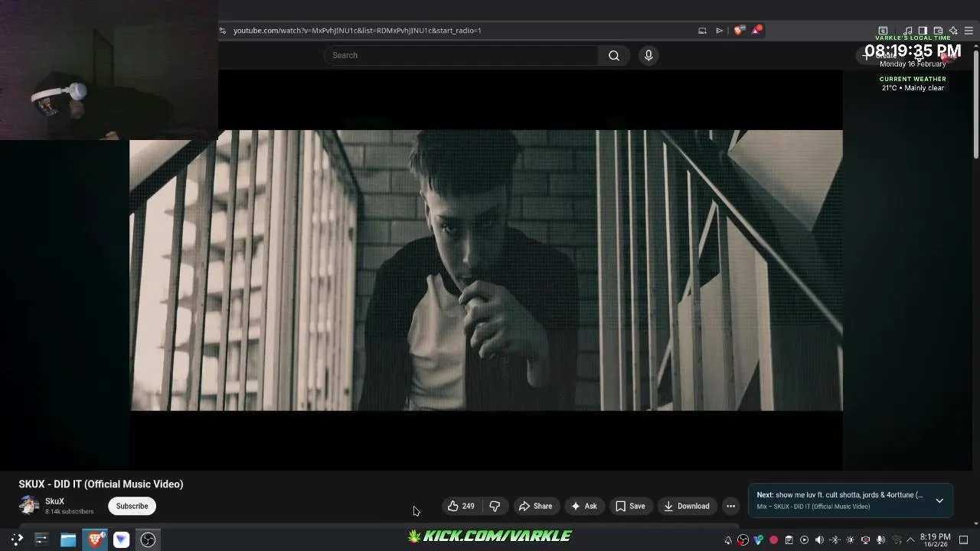Viewport: 980px width, 551px height.
Task: Click the page vertical scrollbar
Action: point(976,103)
